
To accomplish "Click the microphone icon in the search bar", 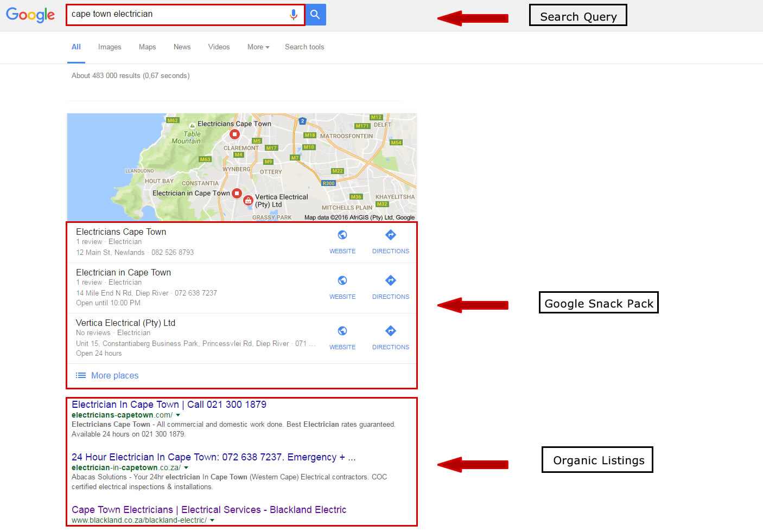I will [x=294, y=15].
